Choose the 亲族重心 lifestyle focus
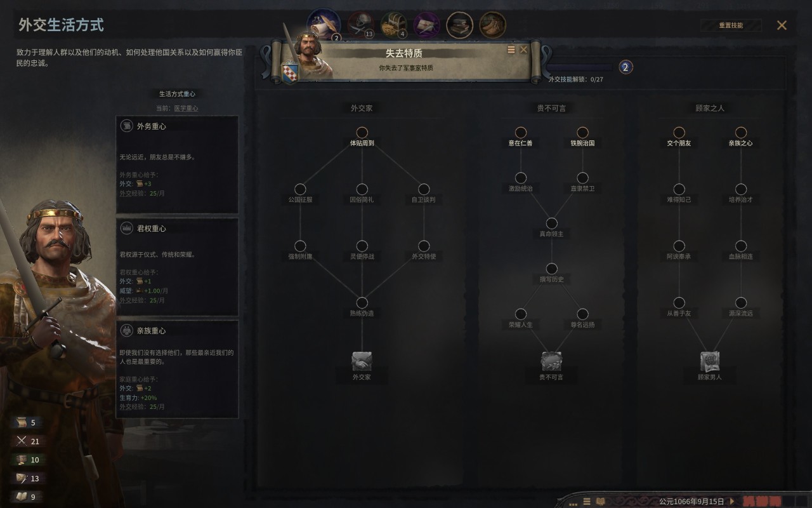 click(x=178, y=369)
